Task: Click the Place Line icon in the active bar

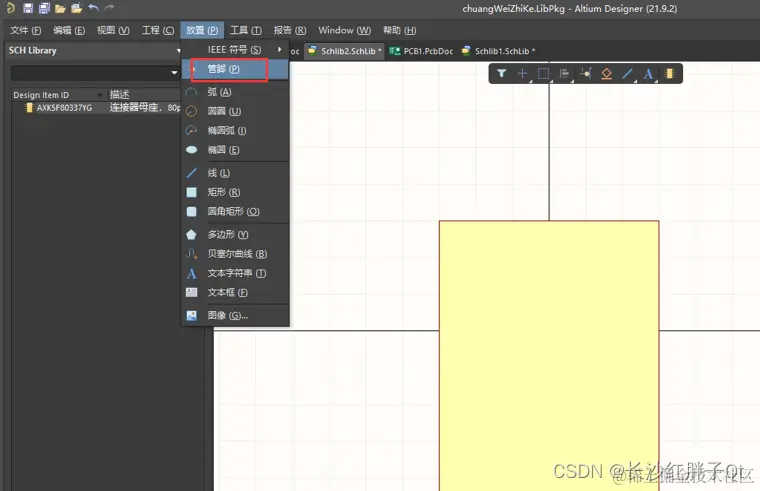Action: [627, 74]
